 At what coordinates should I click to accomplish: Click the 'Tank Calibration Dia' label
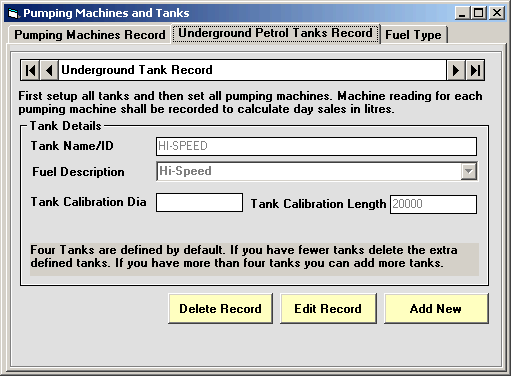point(88,202)
